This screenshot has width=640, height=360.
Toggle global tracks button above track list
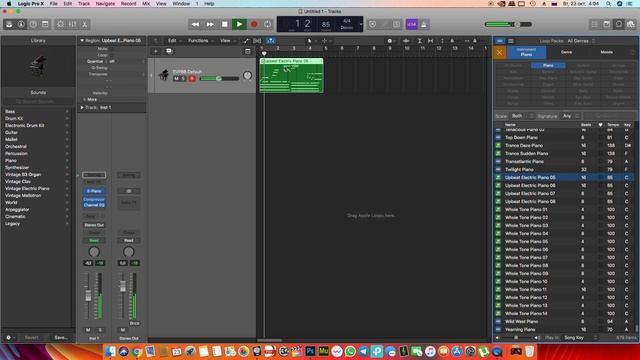click(248, 51)
